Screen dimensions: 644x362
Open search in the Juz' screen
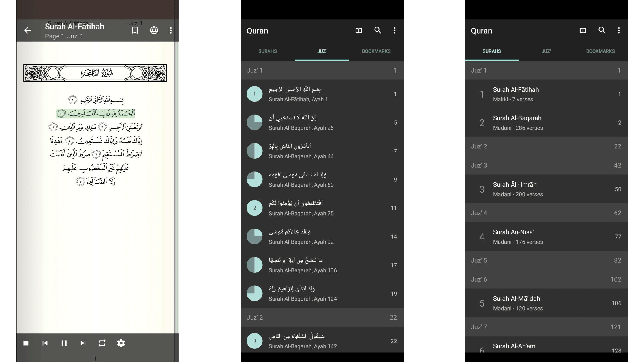[378, 30]
